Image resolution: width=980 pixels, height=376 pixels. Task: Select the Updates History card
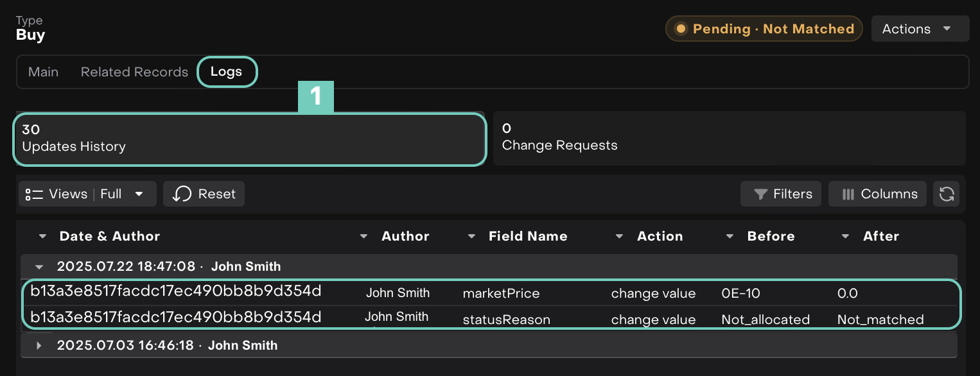249,139
